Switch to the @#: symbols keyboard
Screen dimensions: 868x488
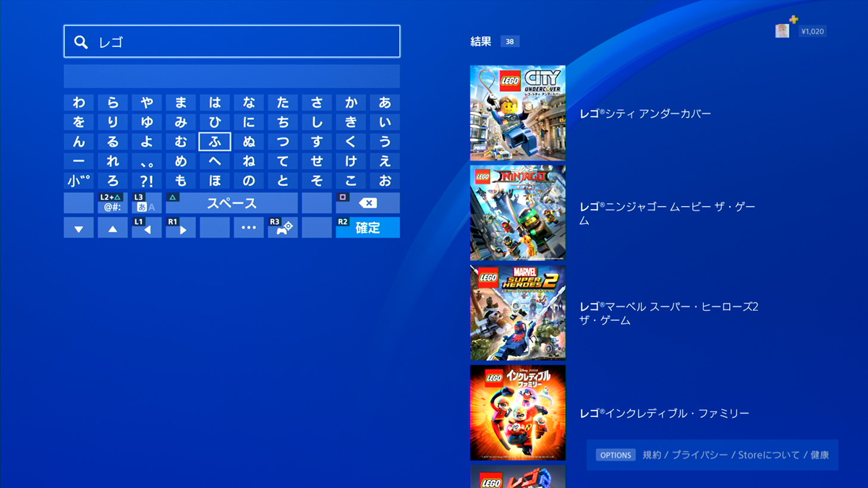click(113, 203)
